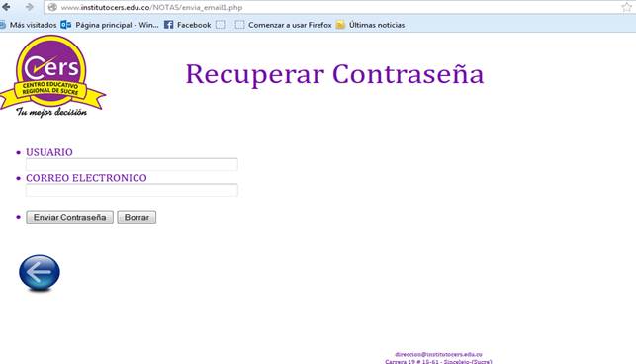This screenshot has height=364, width=636.
Task: Click the browser forward arrow
Action: tap(30, 7)
